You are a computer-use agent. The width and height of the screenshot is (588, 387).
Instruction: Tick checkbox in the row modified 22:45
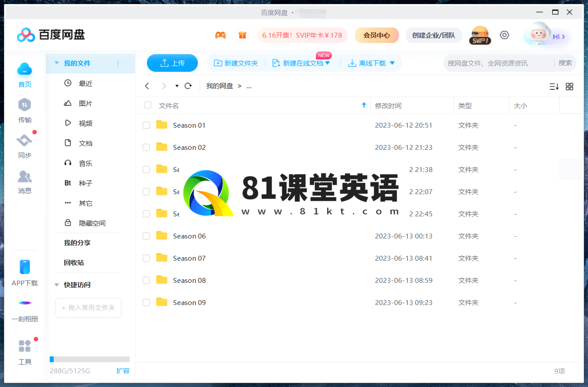point(146,214)
